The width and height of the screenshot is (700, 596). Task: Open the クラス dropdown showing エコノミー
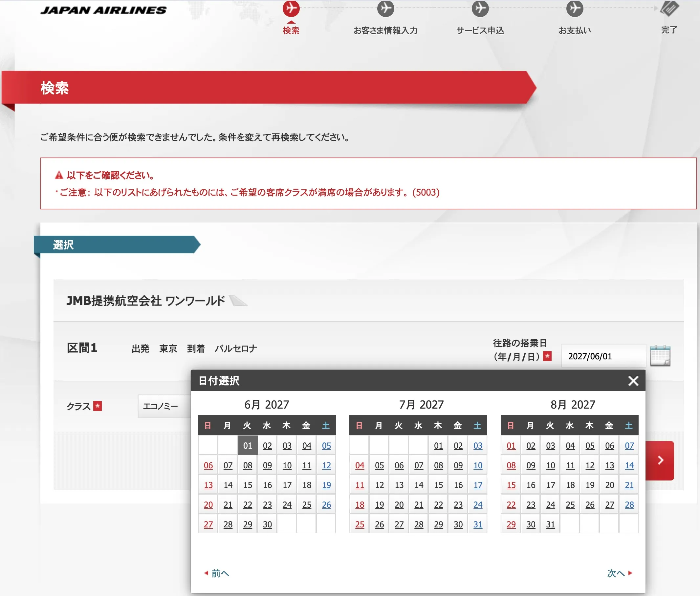[164, 406]
